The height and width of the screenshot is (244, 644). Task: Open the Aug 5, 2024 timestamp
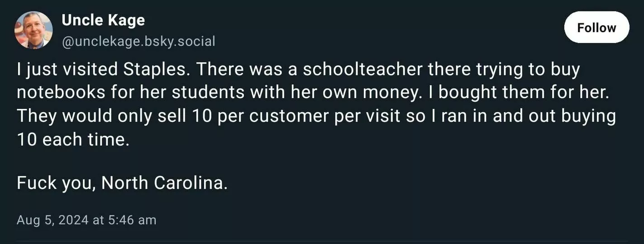pos(86,220)
